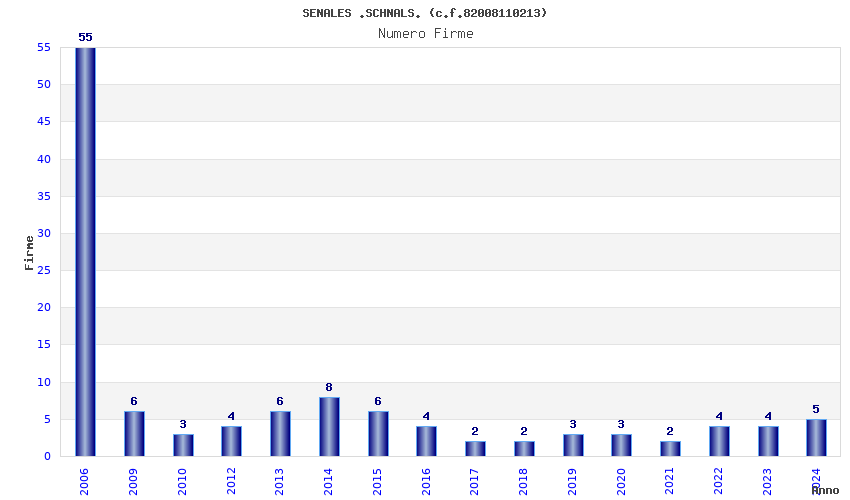Viewport: 850px width, 500px height.
Task: Click the x-axis label 2010
Action: point(182,482)
